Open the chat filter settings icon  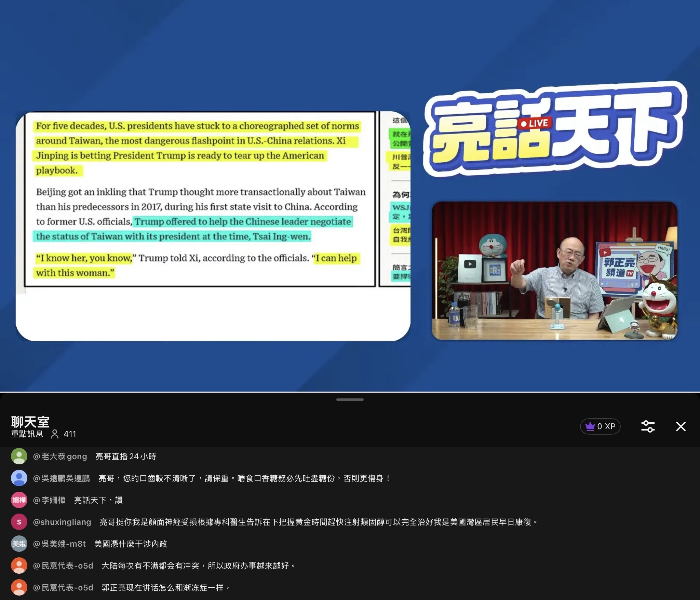coord(648,426)
